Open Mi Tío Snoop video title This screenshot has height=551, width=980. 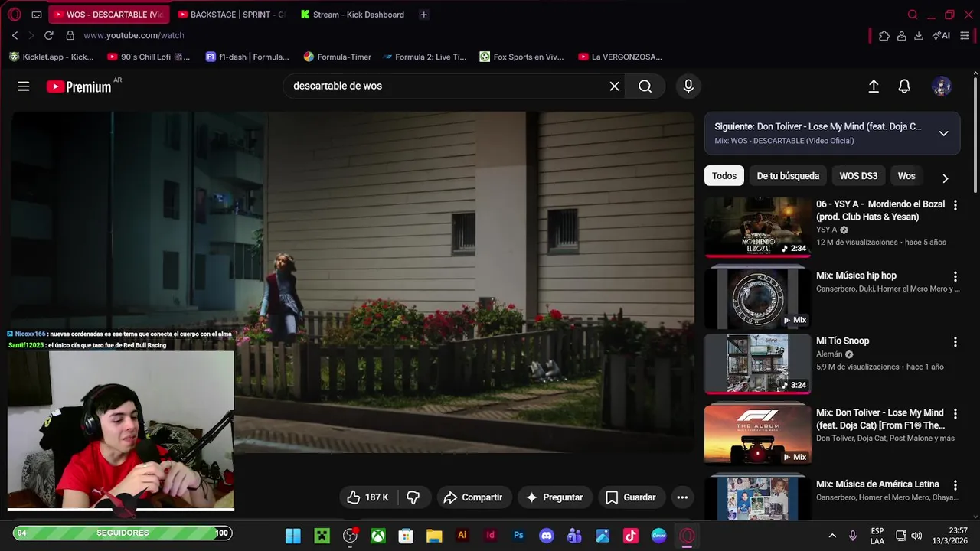[x=842, y=341]
